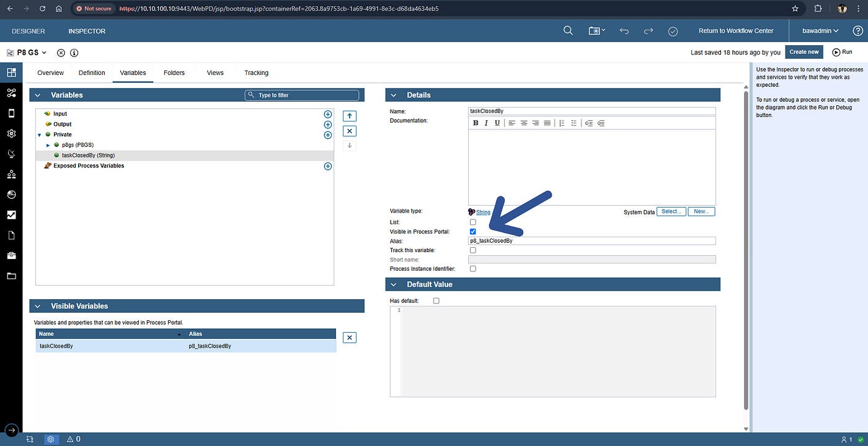Collapse the Private tree node
This screenshot has width=868, height=446.
pos(40,134)
